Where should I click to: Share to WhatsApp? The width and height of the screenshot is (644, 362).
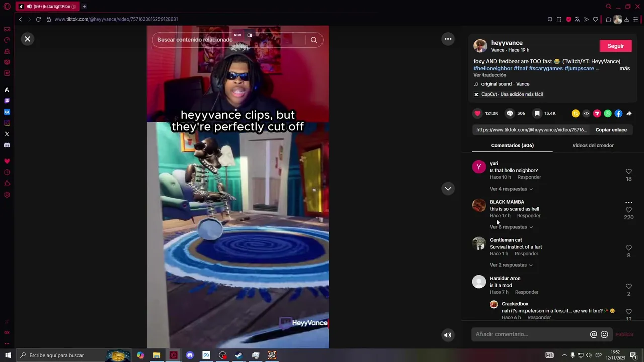608,114
